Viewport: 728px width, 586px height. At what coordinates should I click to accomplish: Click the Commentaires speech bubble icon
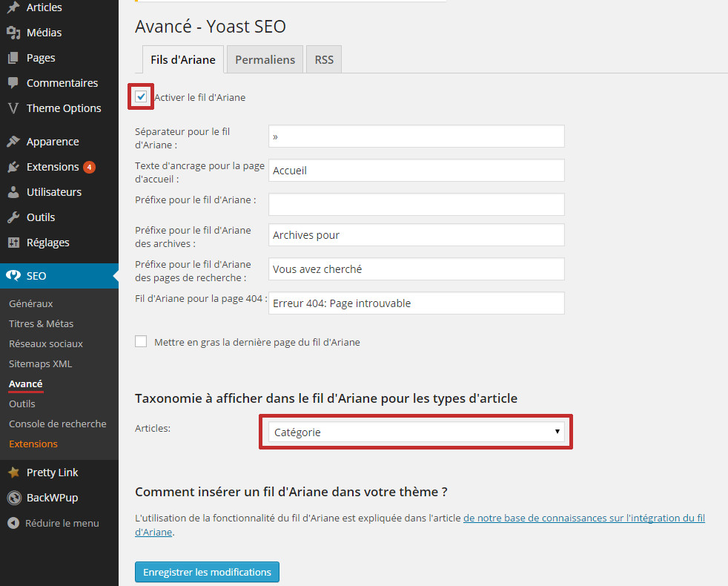pyautogui.click(x=13, y=83)
